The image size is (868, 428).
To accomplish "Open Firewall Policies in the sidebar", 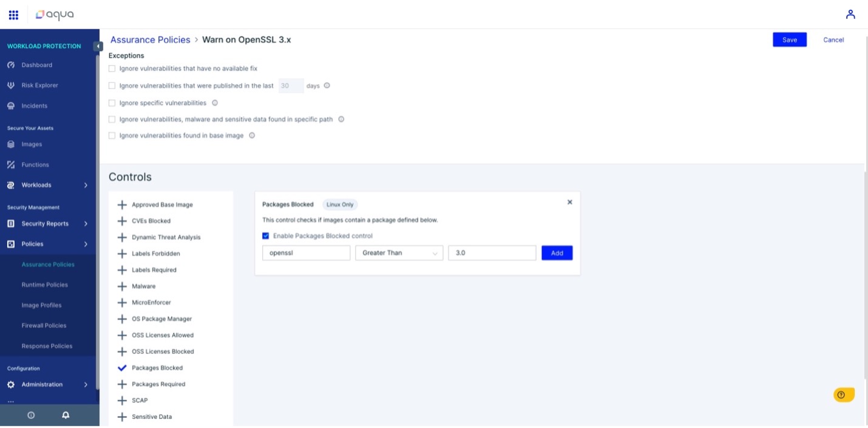I will pos(44,325).
